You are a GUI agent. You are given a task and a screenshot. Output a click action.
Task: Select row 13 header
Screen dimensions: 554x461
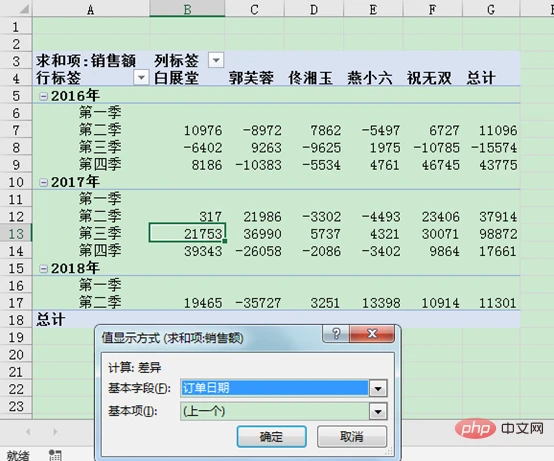click(x=16, y=234)
